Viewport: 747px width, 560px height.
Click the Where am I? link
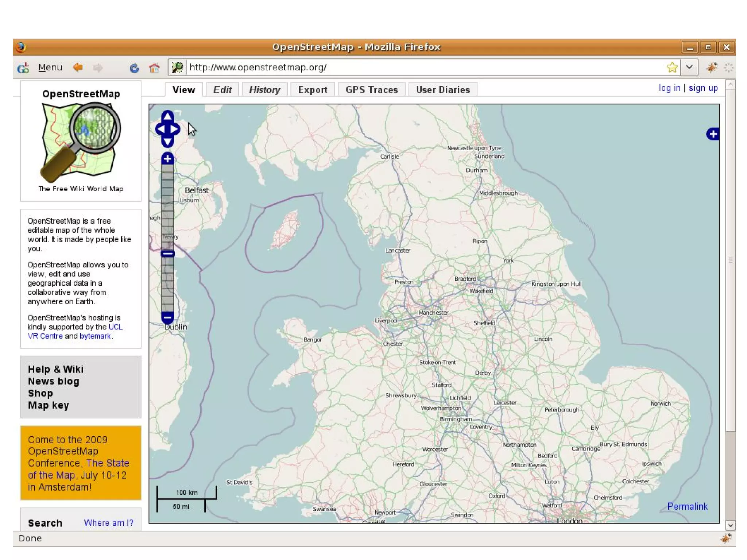pos(109,523)
